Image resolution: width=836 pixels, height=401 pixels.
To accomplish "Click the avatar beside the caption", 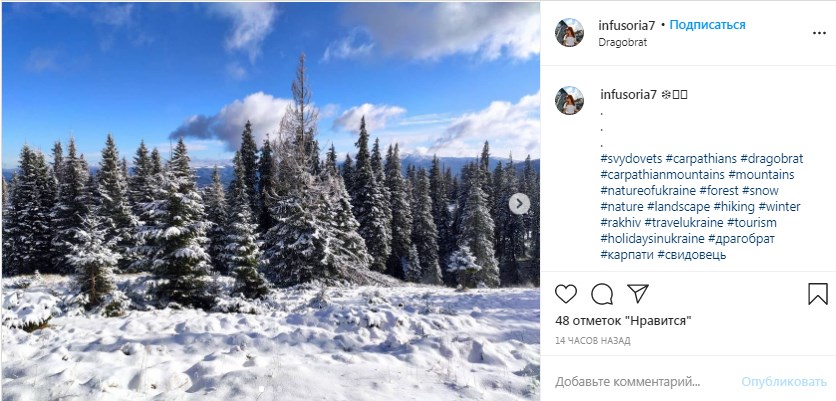I will click(x=570, y=100).
